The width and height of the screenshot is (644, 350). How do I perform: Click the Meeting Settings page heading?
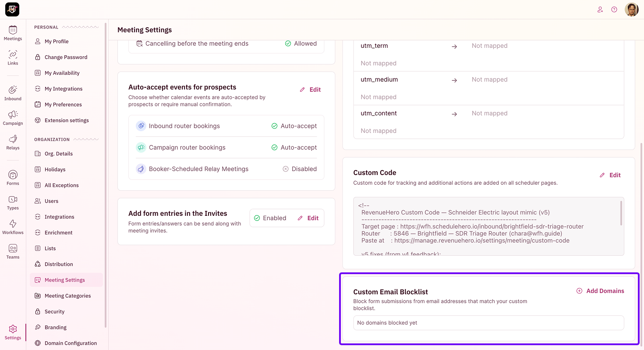click(x=145, y=30)
